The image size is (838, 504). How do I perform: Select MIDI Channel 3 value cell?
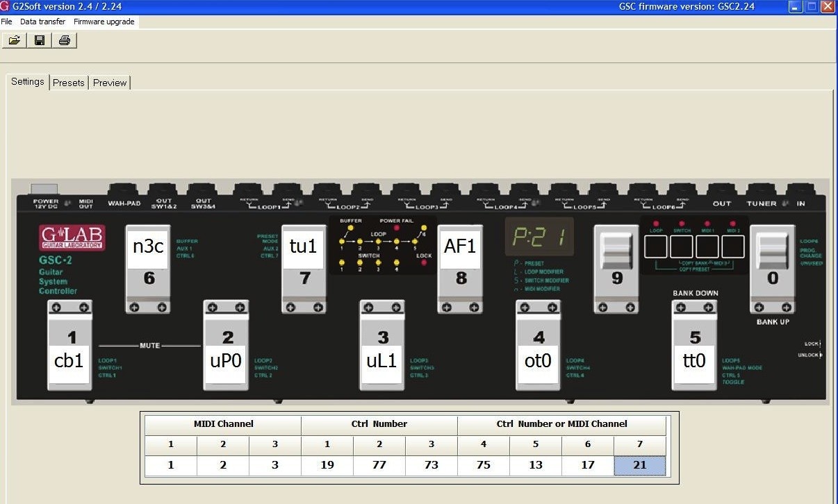tap(275, 465)
